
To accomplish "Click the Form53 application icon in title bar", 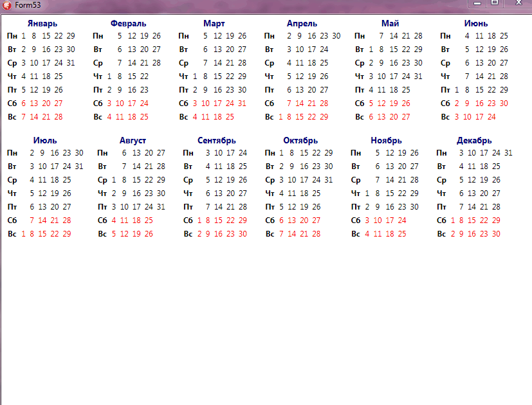I will (8, 4).
